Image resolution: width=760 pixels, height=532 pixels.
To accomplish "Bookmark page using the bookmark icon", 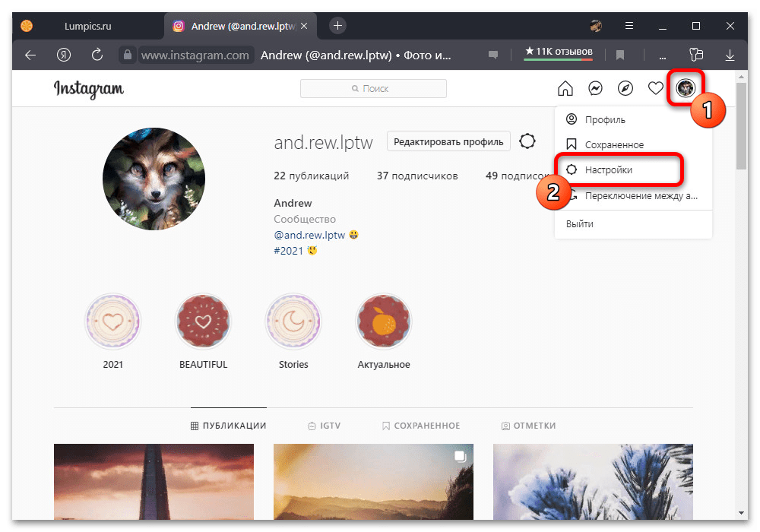I will coord(620,55).
